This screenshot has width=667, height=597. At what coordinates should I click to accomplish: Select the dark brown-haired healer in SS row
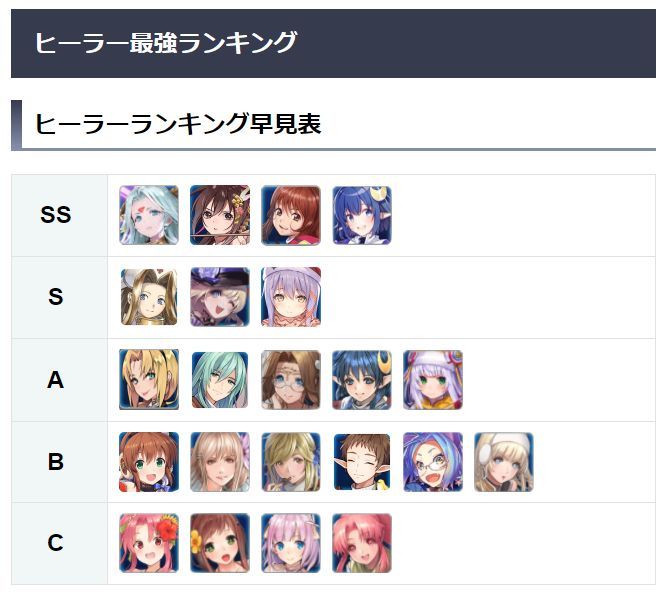(x=220, y=215)
